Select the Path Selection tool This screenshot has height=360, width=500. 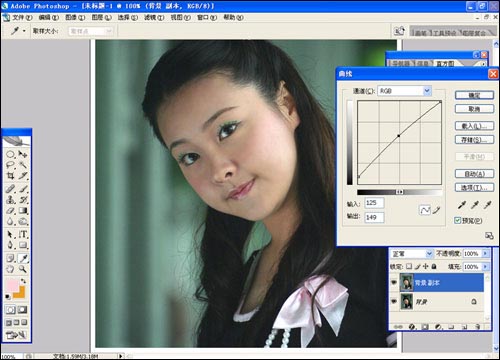click(x=11, y=235)
